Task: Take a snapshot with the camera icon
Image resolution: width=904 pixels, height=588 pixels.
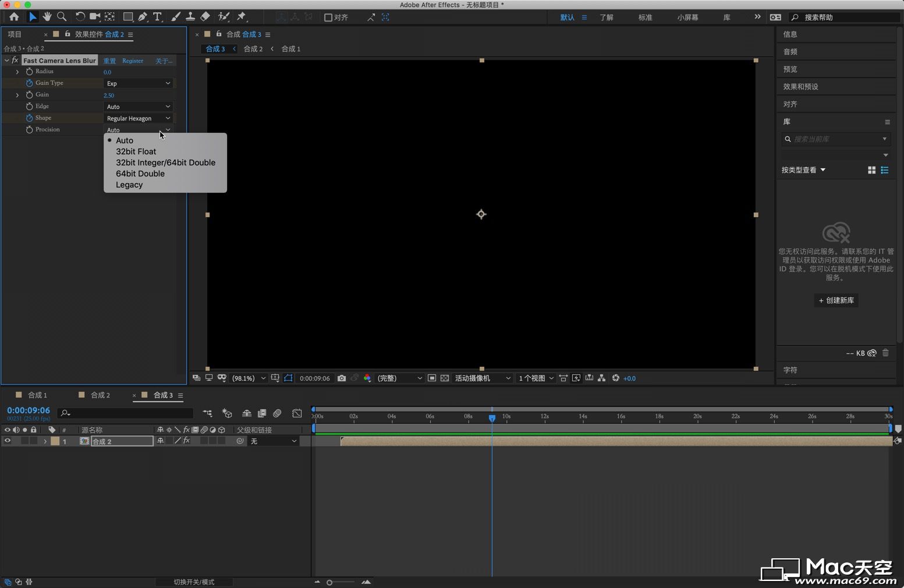Action: tap(342, 378)
